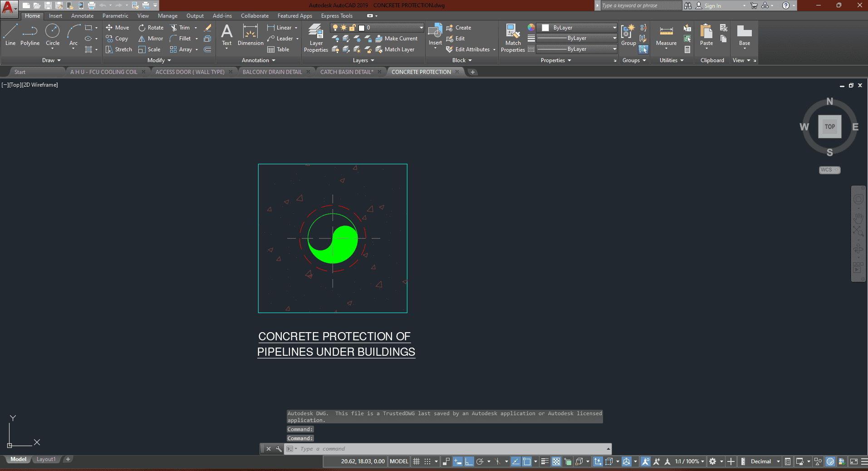This screenshot has height=471, width=868.
Task: Select the Circle draw tool
Action: 53,35
